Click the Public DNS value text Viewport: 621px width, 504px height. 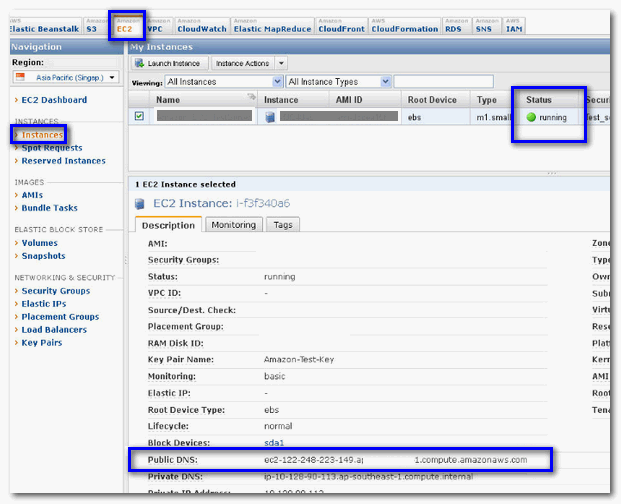(x=396, y=460)
